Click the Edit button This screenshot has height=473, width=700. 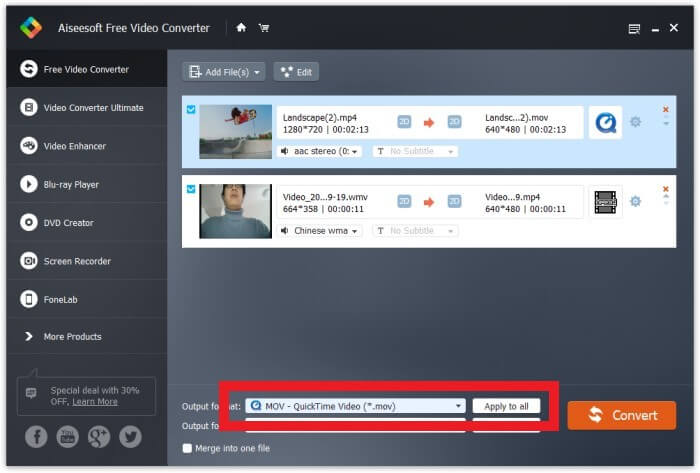coord(296,72)
